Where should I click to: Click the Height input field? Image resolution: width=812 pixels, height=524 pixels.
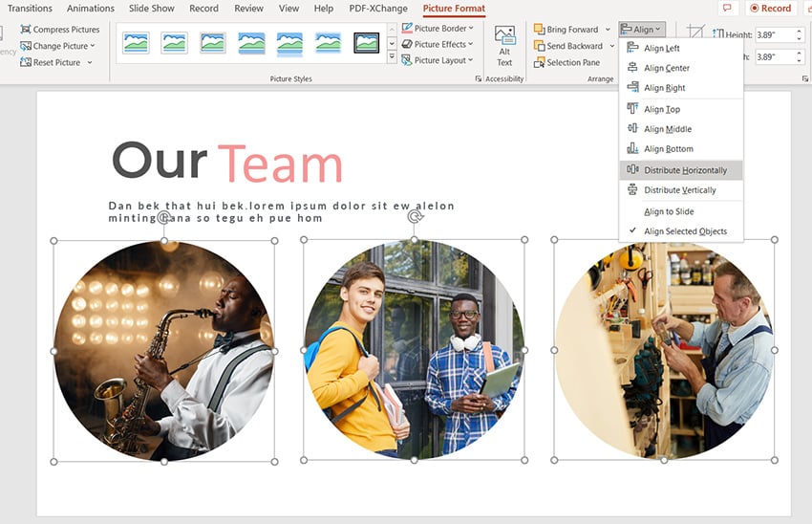pyautogui.click(x=775, y=35)
